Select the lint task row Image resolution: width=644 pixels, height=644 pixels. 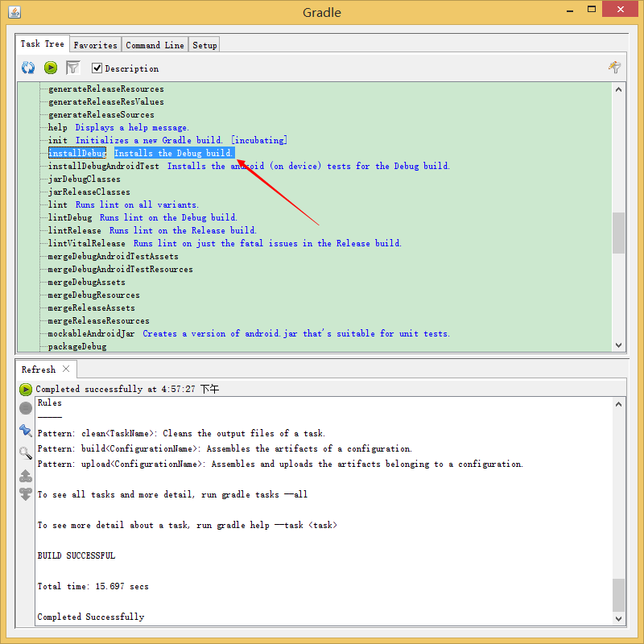pyautogui.click(x=123, y=204)
